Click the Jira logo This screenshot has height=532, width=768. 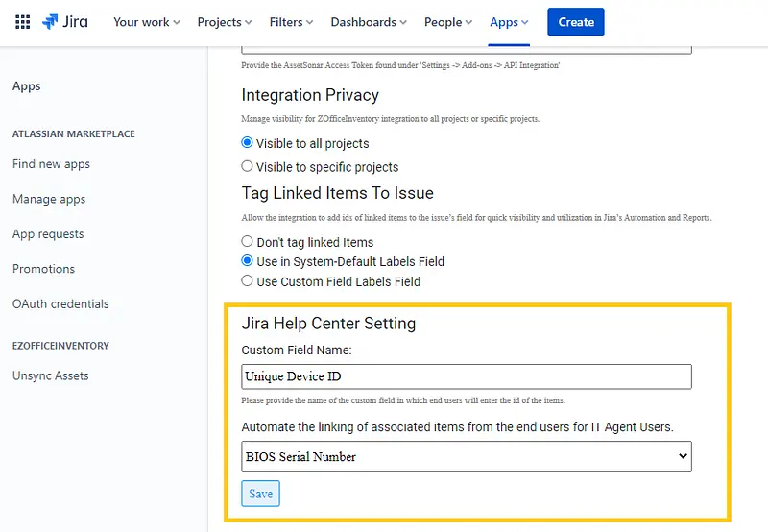click(x=65, y=22)
